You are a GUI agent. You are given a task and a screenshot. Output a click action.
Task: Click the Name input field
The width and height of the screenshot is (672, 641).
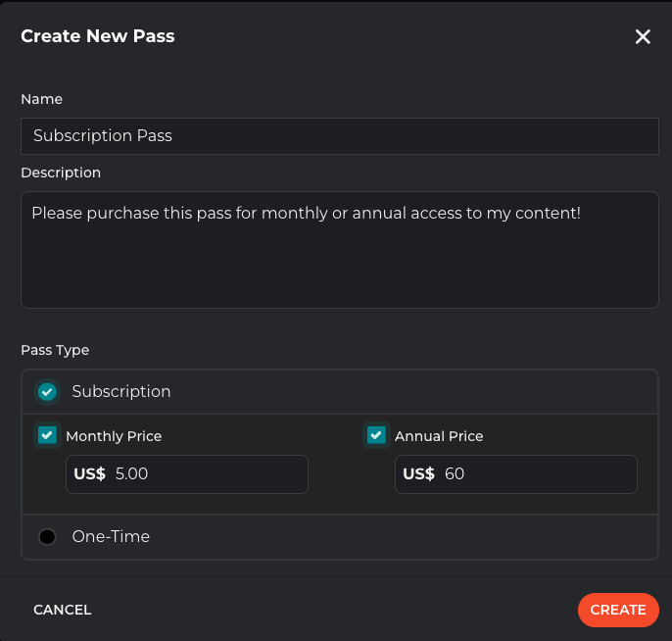(x=339, y=136)
